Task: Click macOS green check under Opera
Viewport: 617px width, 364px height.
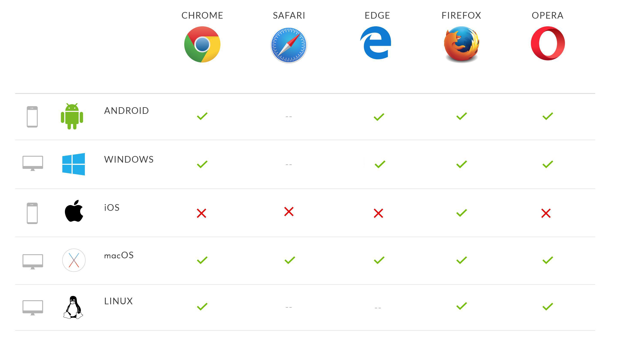Action: point(547,260)
